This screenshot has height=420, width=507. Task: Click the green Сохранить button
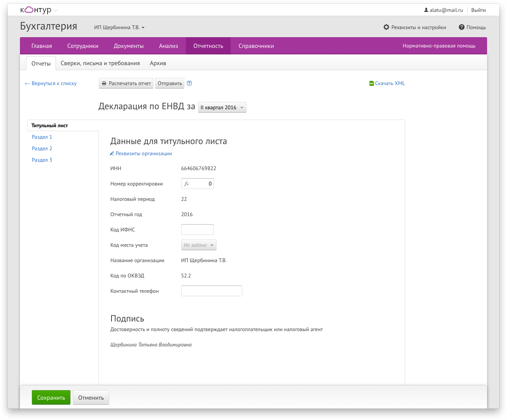(x=51, y=397)
